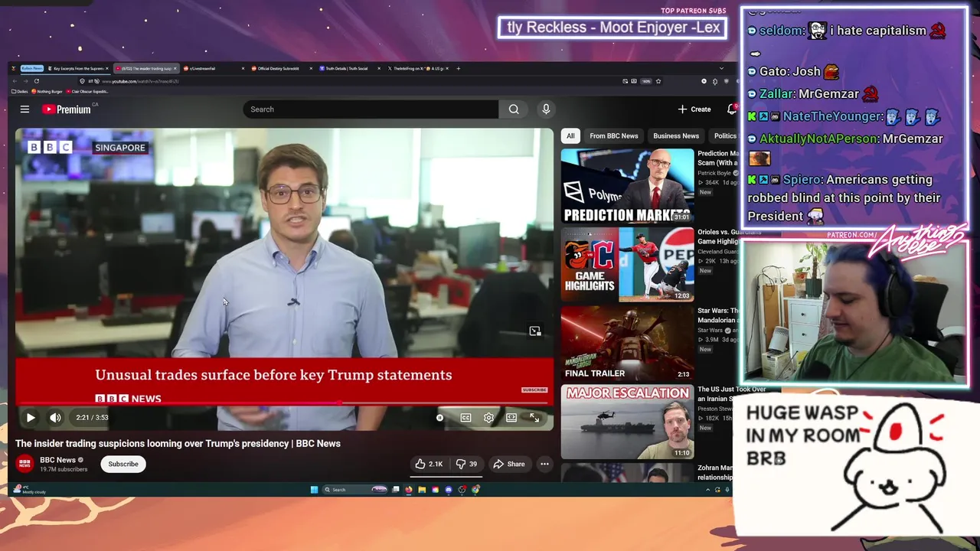Switch to the TheIntelFrog on X tab

coord(418,68)
